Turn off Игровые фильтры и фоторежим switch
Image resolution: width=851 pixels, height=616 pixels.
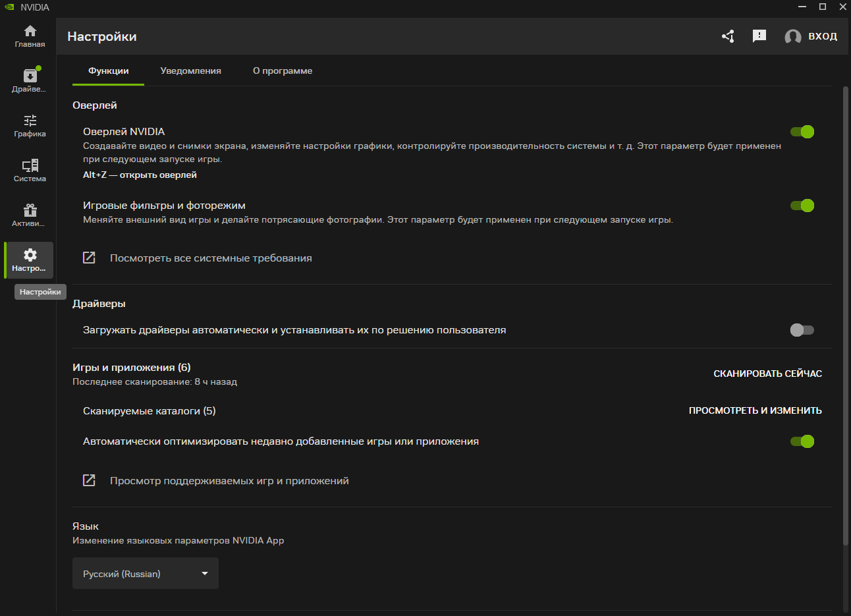click(x=802, y=206)
